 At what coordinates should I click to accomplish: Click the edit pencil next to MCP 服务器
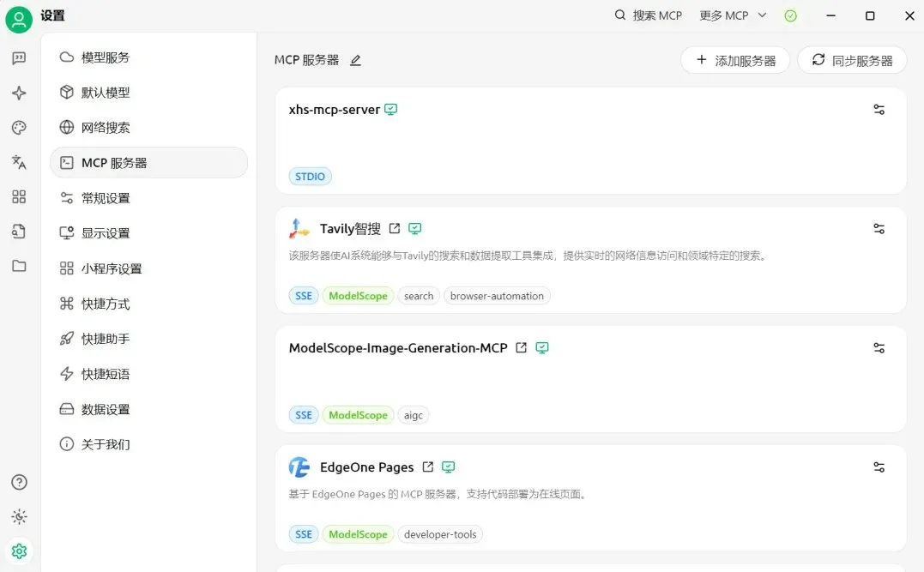355,60
